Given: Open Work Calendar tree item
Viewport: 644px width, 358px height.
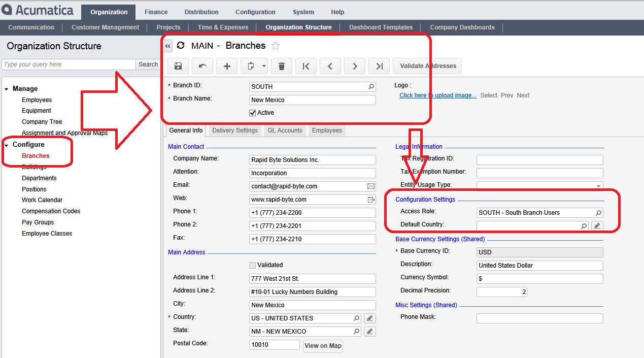Looking at the screenshot, I should (42, 200).
